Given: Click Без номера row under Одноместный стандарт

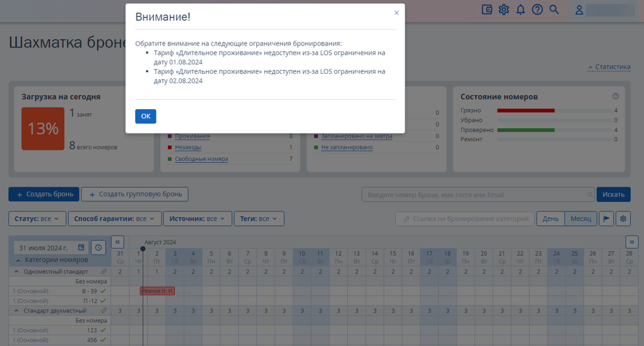Looking at the screenshot, I should pyautogui.click(x=59, y=282).
